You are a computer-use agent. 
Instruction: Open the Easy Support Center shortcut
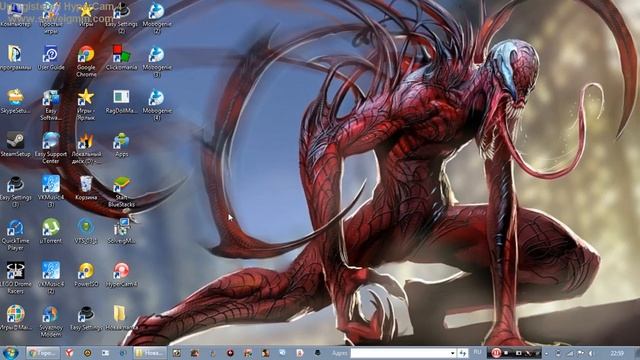tap(51, 148)
